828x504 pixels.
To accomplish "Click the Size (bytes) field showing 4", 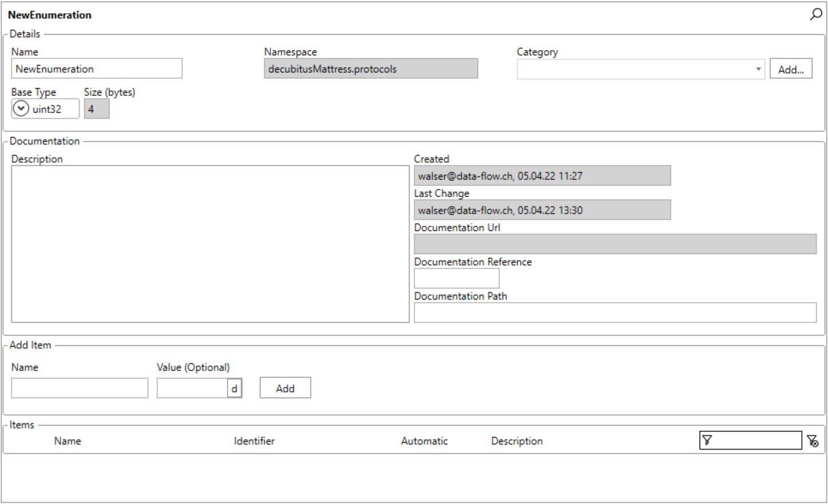I will click(x=97, y=109).
